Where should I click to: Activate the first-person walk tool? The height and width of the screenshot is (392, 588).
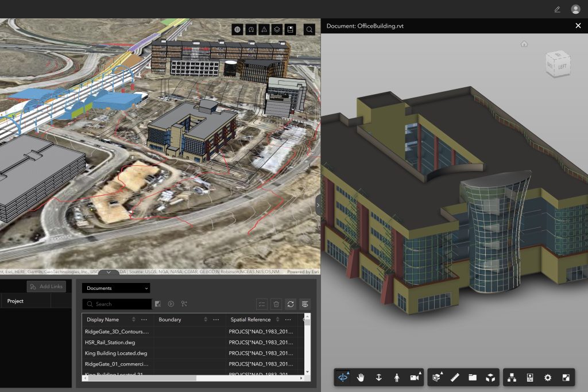(x=397, y=377)
